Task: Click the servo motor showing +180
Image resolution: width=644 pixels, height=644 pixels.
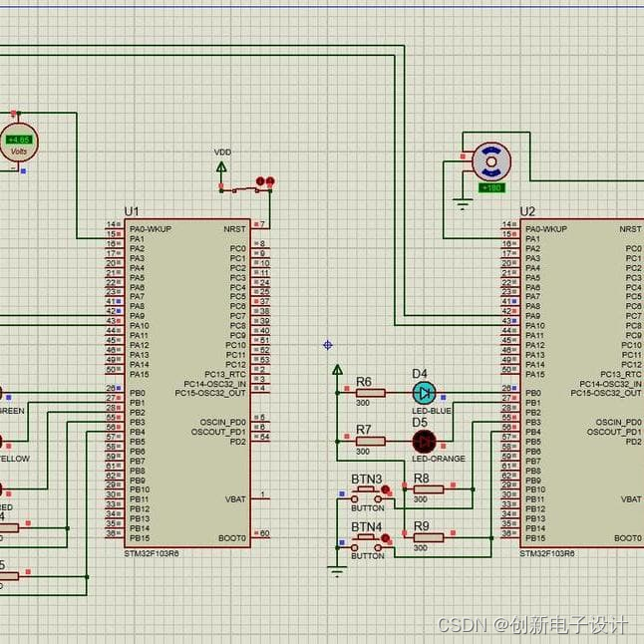Action: tap(491, 161)
